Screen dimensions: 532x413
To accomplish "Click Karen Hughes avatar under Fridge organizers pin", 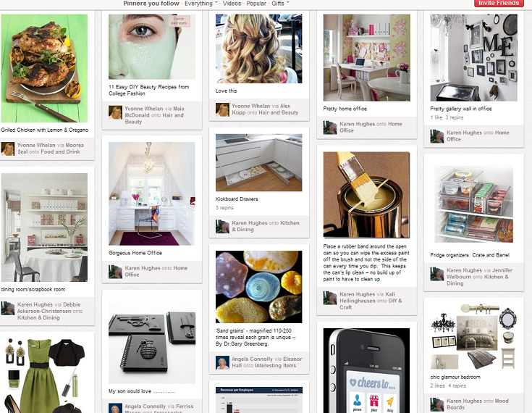I will click(x=437, y=274).
